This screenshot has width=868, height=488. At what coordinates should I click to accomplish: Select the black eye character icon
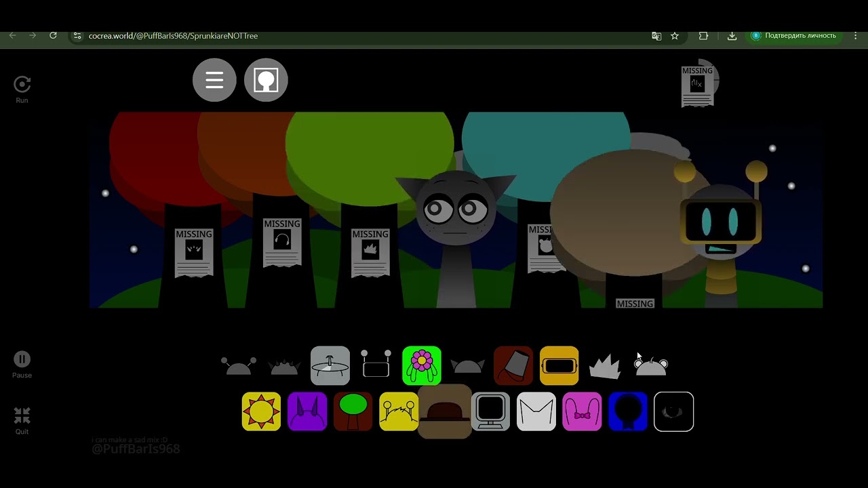pos(673,411)
